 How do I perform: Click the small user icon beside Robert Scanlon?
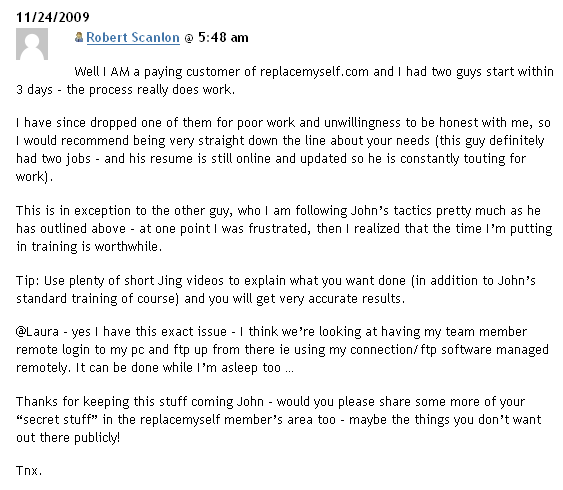79,37
